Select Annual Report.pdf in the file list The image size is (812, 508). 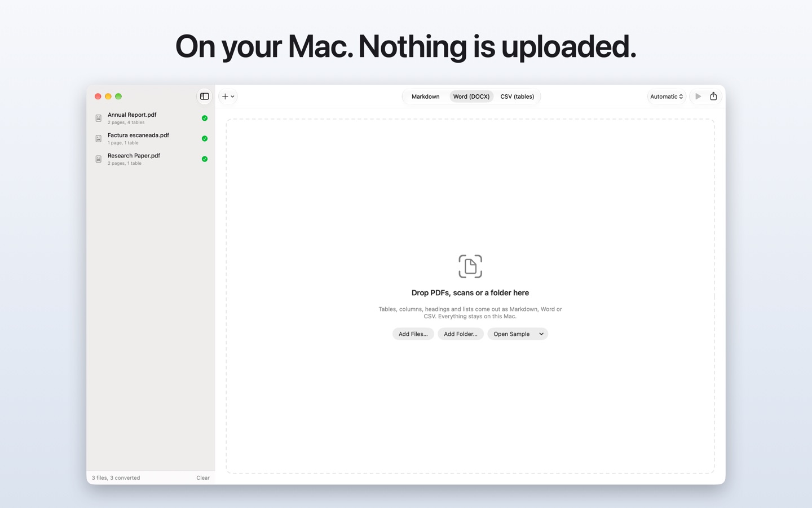coord(151,118)
